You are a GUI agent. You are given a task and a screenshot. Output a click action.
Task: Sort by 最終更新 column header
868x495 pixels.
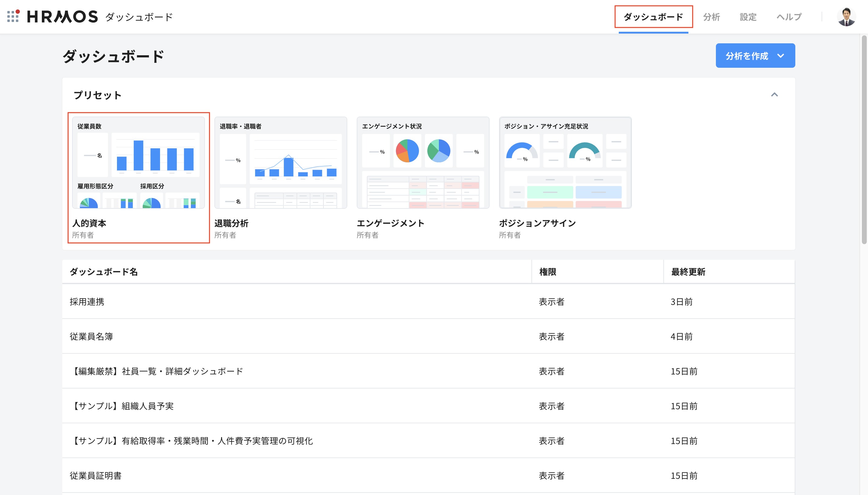pyautogui.click(x=688, y=272)
